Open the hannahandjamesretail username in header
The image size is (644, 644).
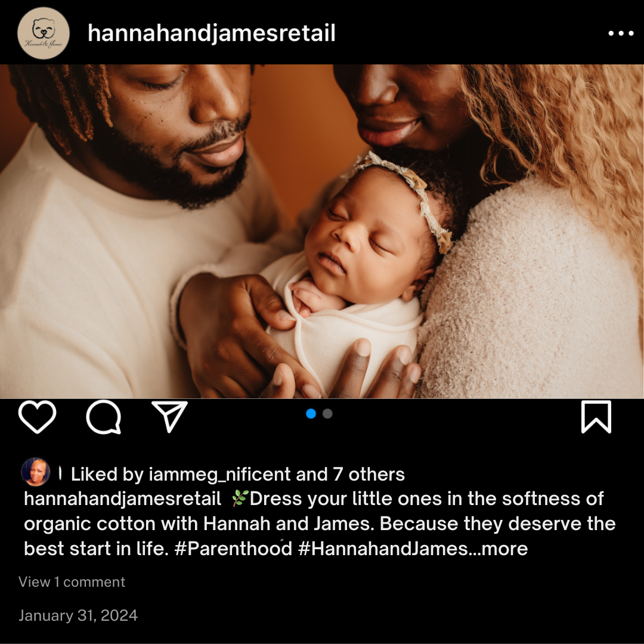point(212,33)
